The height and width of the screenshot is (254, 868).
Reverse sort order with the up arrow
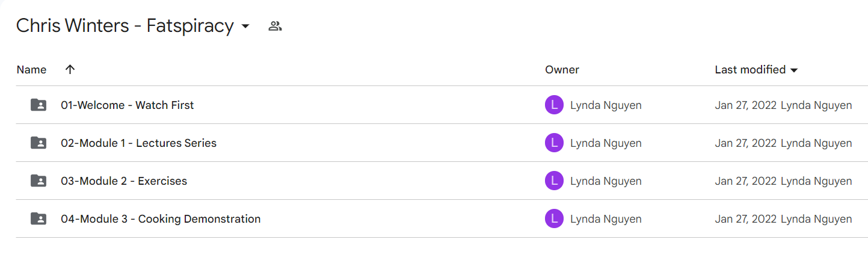click(x=70, y=69)
